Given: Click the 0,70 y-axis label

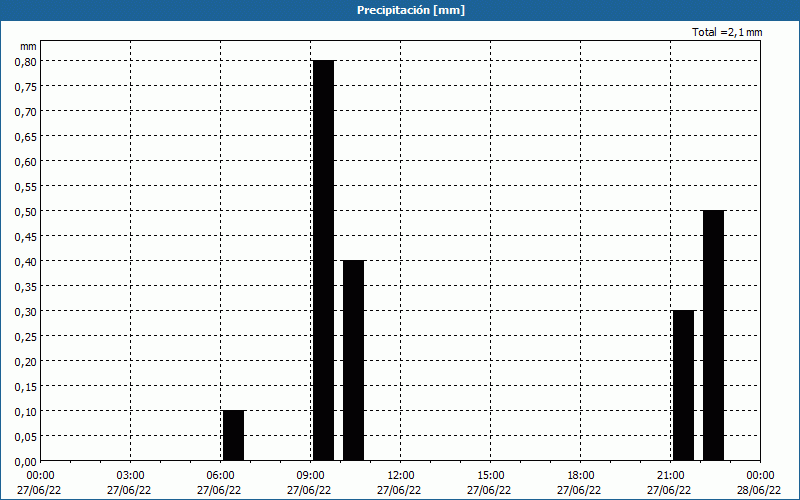Looking at the screenshot, I should tap(26, 111).
